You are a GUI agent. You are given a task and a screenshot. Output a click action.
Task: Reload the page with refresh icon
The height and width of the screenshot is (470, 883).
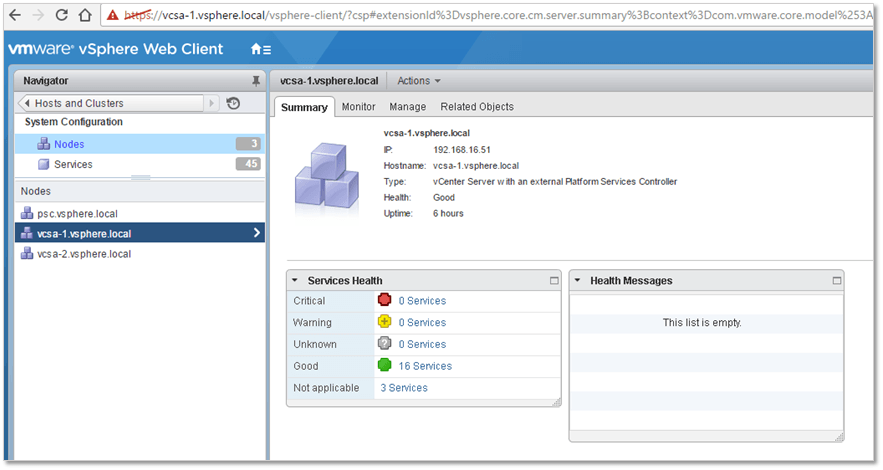pos(61,15)
